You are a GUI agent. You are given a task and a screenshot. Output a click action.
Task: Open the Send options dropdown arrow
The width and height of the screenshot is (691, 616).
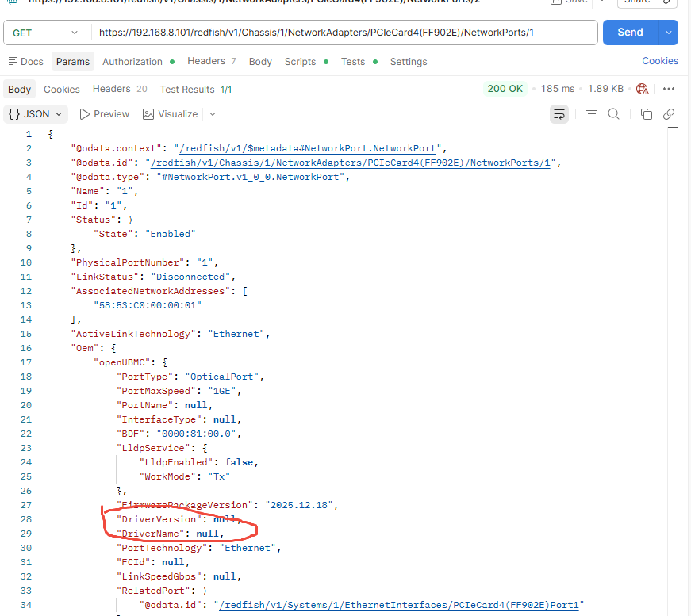pos(669,33)
